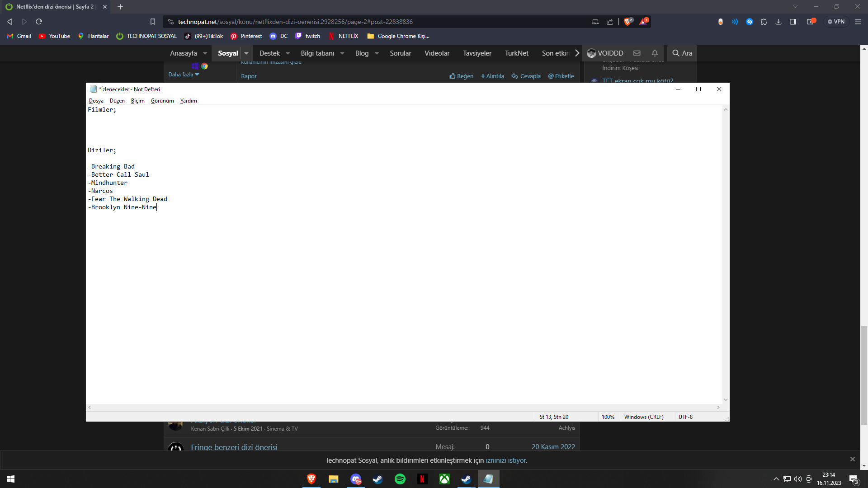Image resolution: width=868 pixels, height=488 pixels.
Task: Open the Biçim menu in Not Defteri
Action: (x=137, y=101)
